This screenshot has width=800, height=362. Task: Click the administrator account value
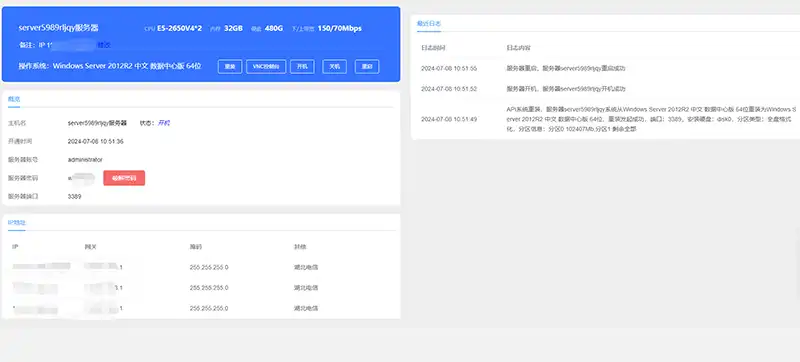[x=85, y=160]
